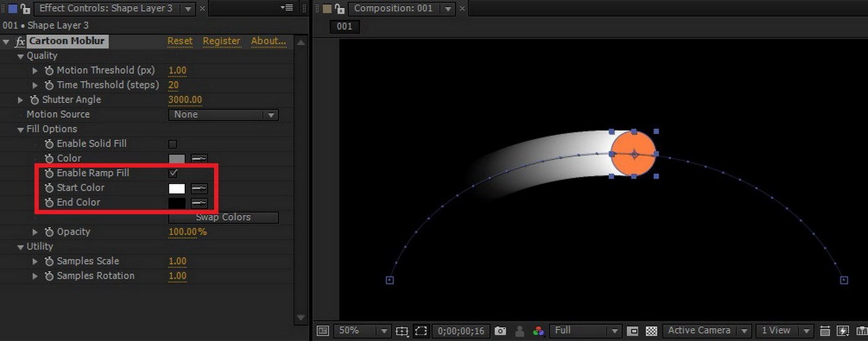Click the Composition panel lock icon
The image size is (868, 341).
(x=340, y=9)
